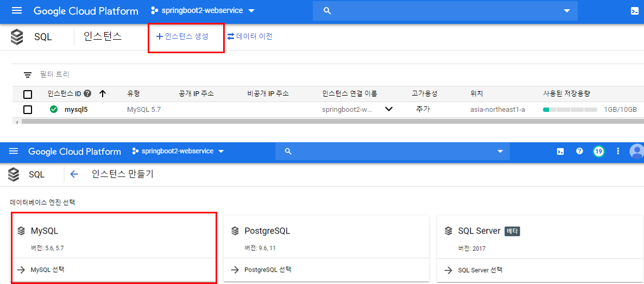Click the 공개 IP 주소 column header
This screenshot has height=284, width=644.
point(197,94)
